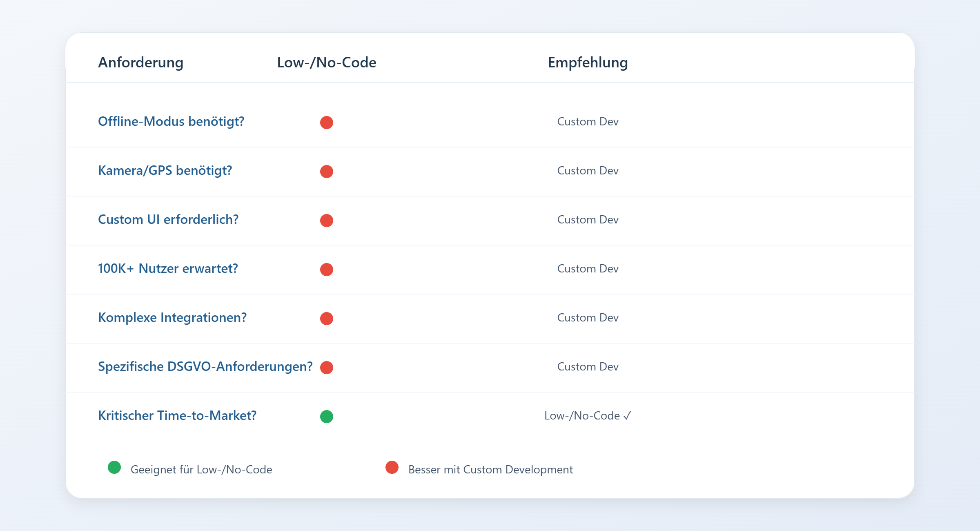Click Geeignet für Low-/No-Code legend text
This screenshot has height=531, width=980.
pos(201,469)
